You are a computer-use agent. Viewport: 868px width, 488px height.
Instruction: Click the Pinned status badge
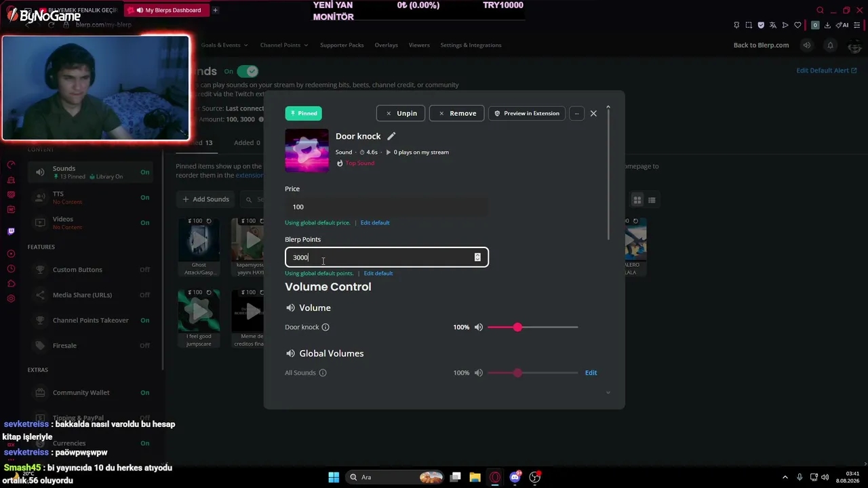[303, 113]
